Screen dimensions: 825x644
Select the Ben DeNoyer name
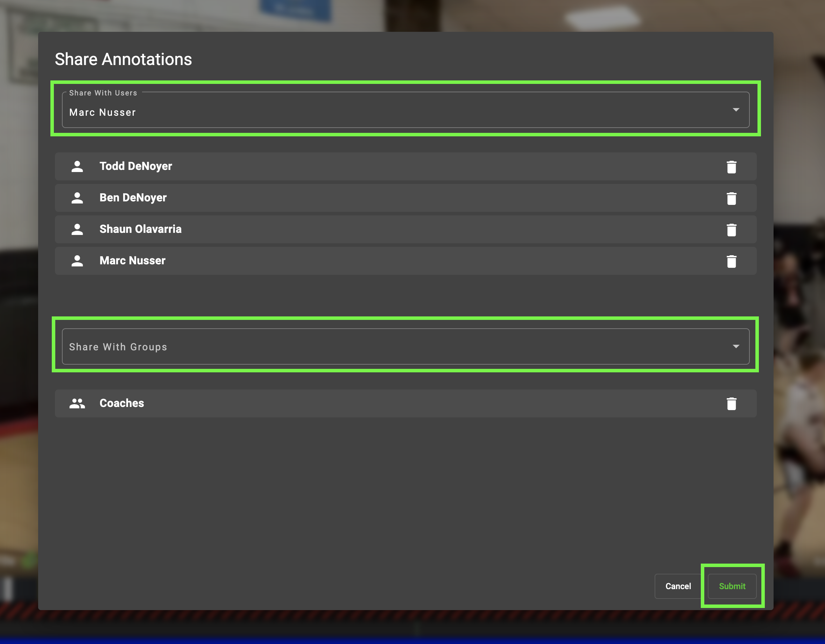pyautogui.click(x=133, y=198)
